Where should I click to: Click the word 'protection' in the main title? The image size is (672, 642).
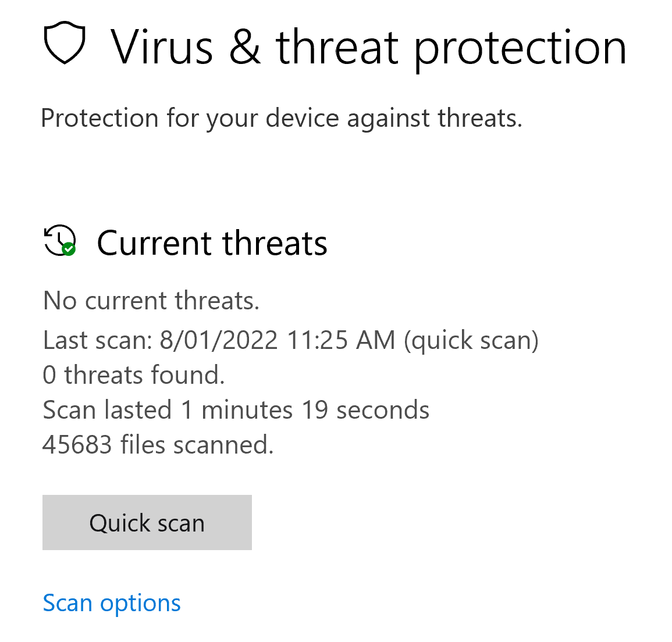tap(520, 47)
